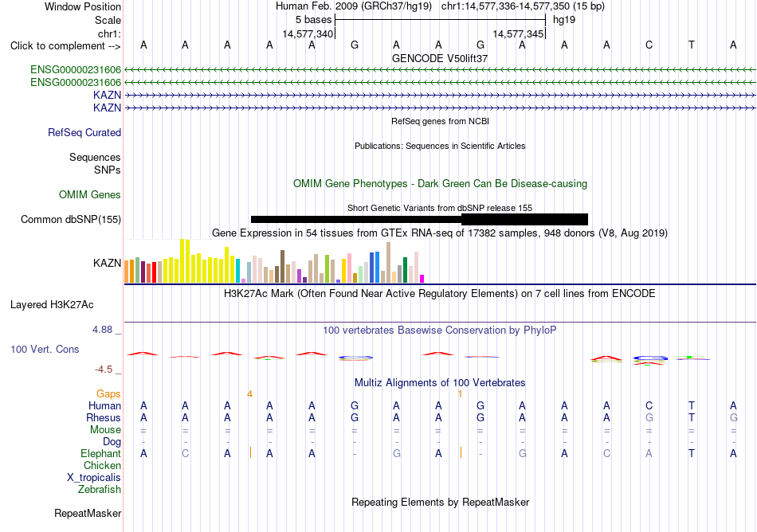The height and width of the screenshot is (532, 757).
Task: Click 'Publications: Sequences in Scientific Articles' title
Action: [440, 147]
